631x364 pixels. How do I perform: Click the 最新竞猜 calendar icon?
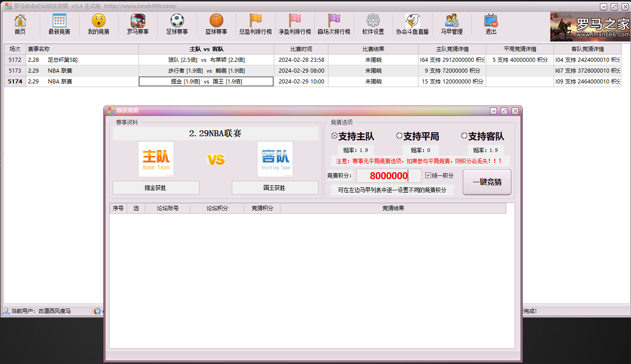pos(59,21)
